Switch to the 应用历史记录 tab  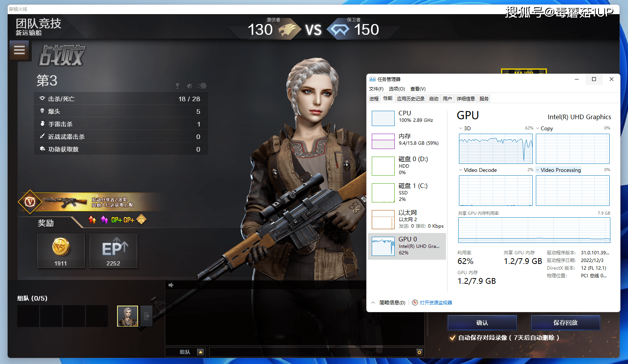(411, 99)
